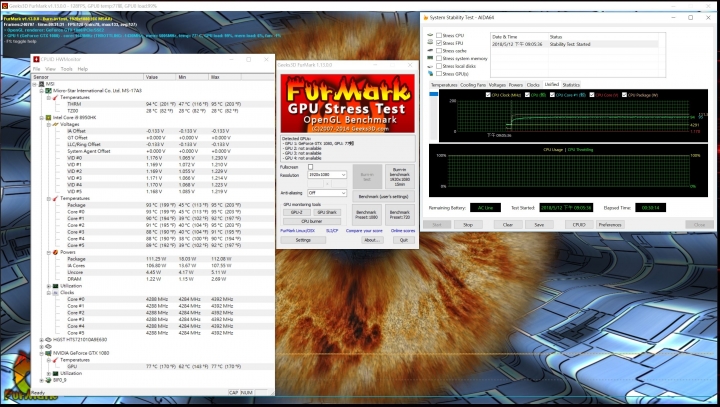Open the Compare your score link
The height and width of the screenshot is (407, 720).
(364, 231)
